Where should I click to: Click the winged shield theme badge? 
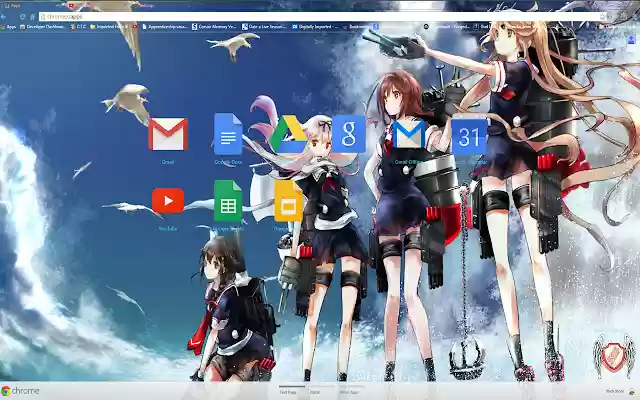pos(613,354)
